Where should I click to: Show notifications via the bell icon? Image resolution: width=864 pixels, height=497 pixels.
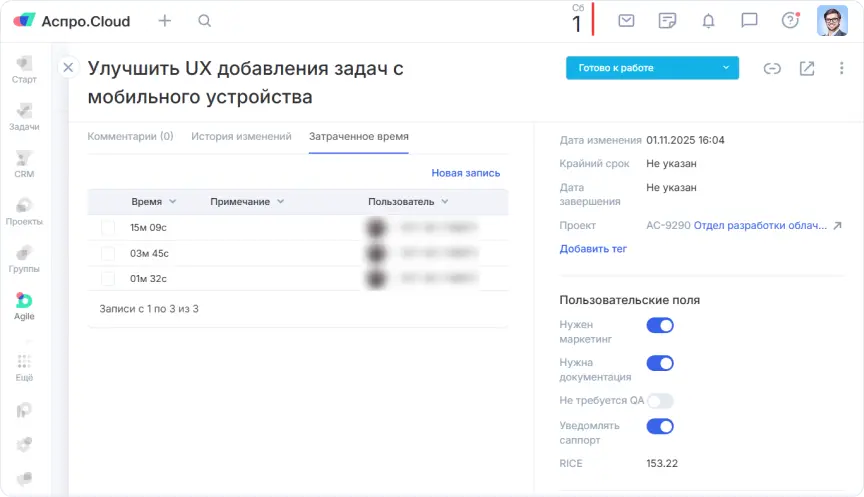(708, 20)
